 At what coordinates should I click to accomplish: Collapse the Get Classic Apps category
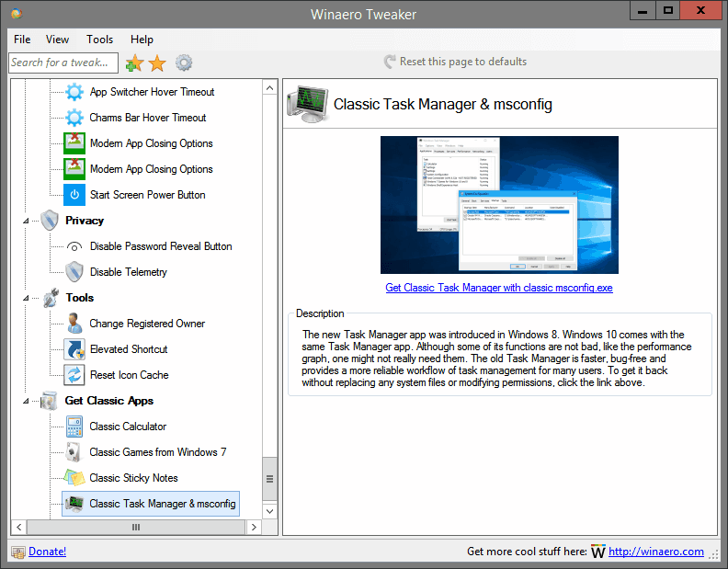pos(26,401)
